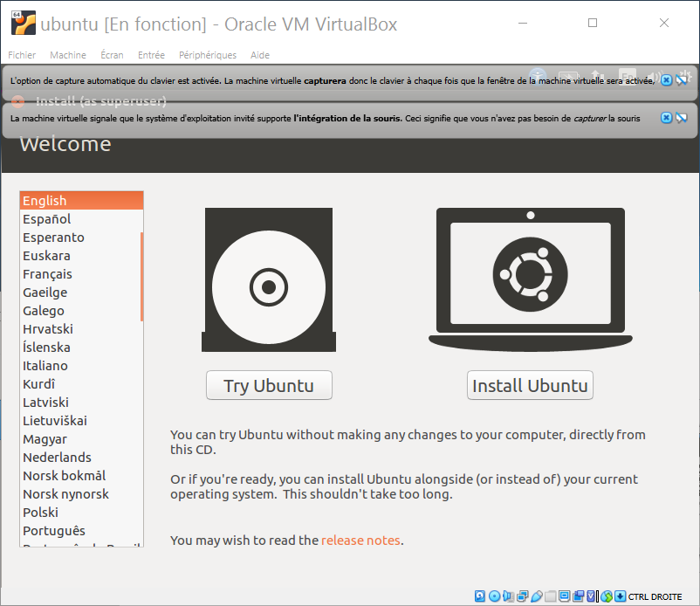The width and height of the screenshot is (700, 606).
Task: Suppress future keyboard capture messages icon
Action: pos(682,80)
